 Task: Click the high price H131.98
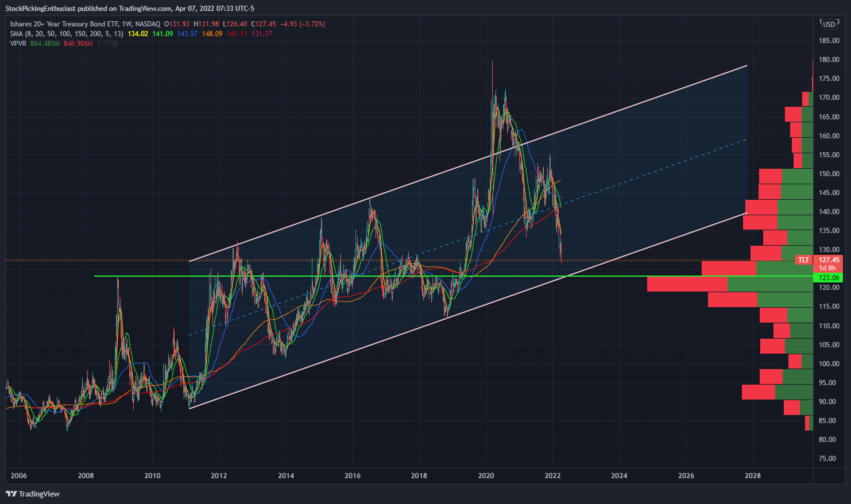point(206,24)
